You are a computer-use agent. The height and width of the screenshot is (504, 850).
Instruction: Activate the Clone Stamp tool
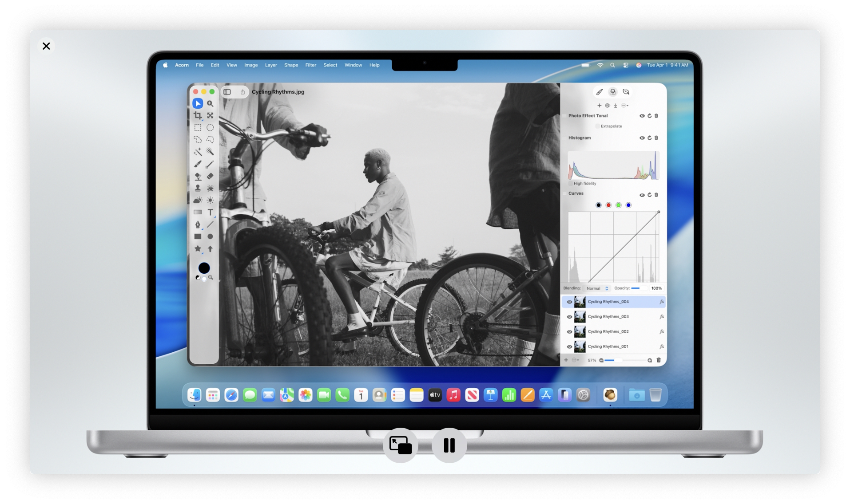[x=198, y=188]
